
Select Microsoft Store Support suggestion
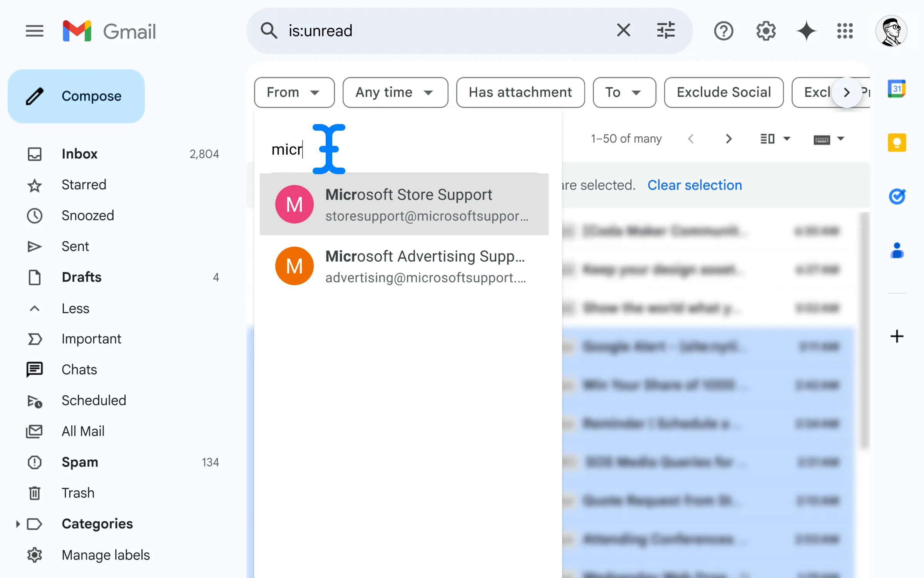tap(404, 204)
